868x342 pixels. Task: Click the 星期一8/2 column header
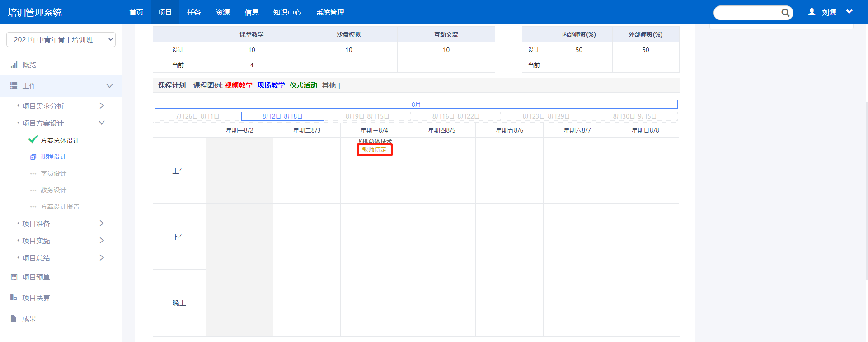(x=239, y=130)
